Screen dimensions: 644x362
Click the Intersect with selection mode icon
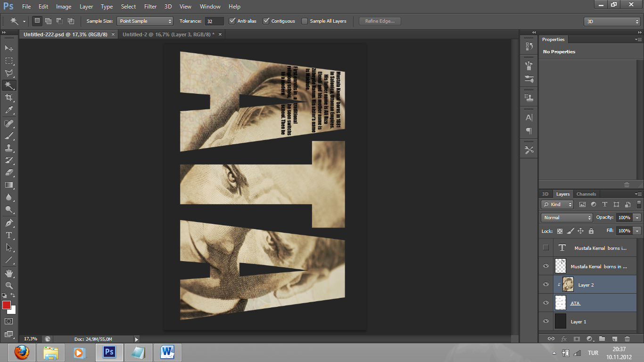(71, 21)
